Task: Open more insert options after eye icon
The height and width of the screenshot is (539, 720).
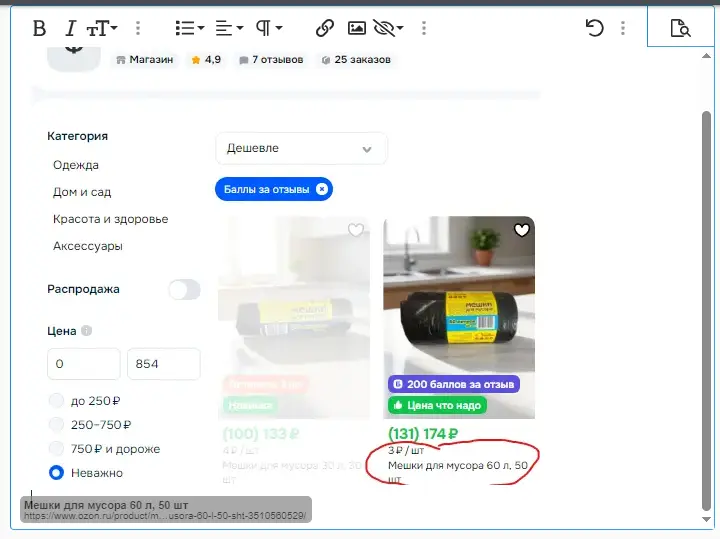Action: pos(424,28)
